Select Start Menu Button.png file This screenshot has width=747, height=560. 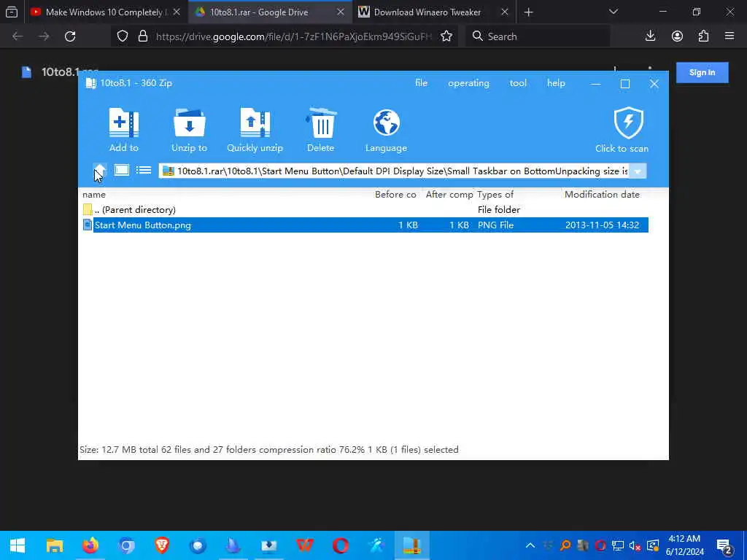pos(365,225)
